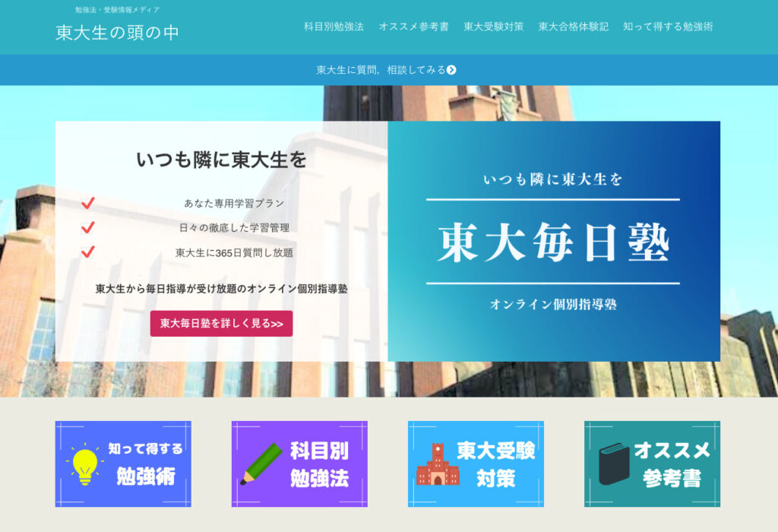This screenshot has width=778, height=532.
Task: Click the red checkmark beside 東大生に365日質問し放題
Action: tap(88, 252)
